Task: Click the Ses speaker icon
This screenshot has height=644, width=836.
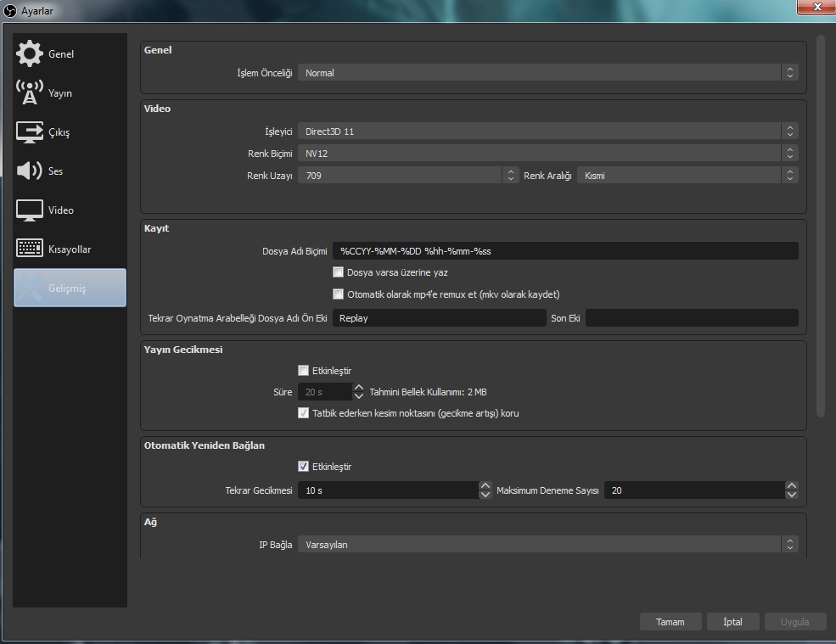Action: point(30,171)
